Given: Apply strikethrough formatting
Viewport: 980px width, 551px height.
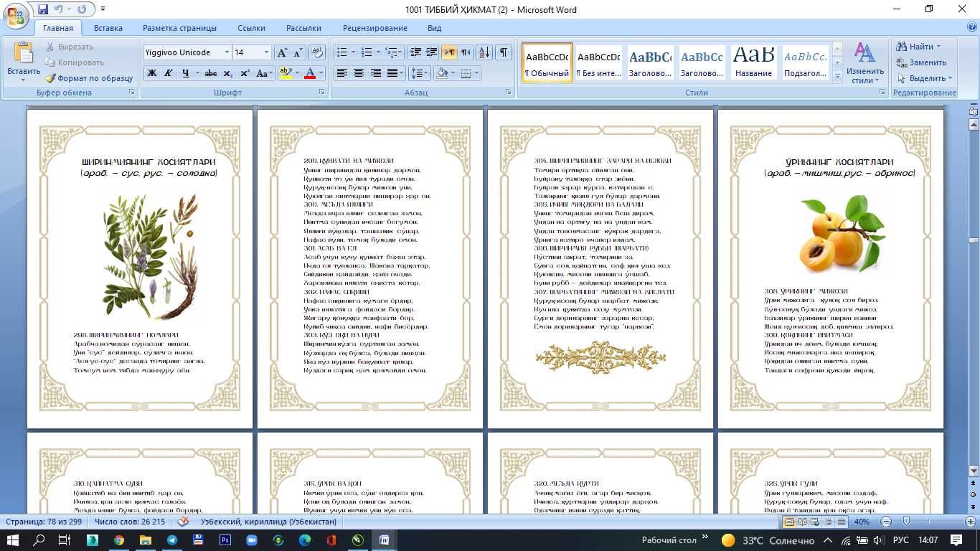Looking at the screenshot, I should pyautogui.click(x=211, y=73).
